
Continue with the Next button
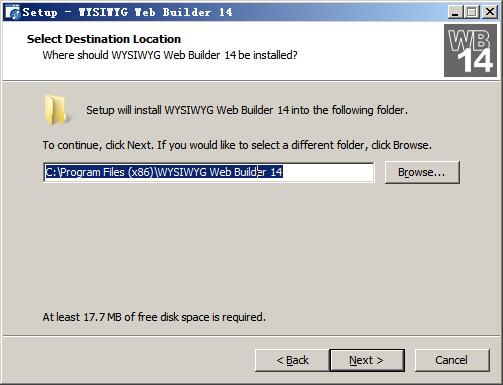click(367, 360)
